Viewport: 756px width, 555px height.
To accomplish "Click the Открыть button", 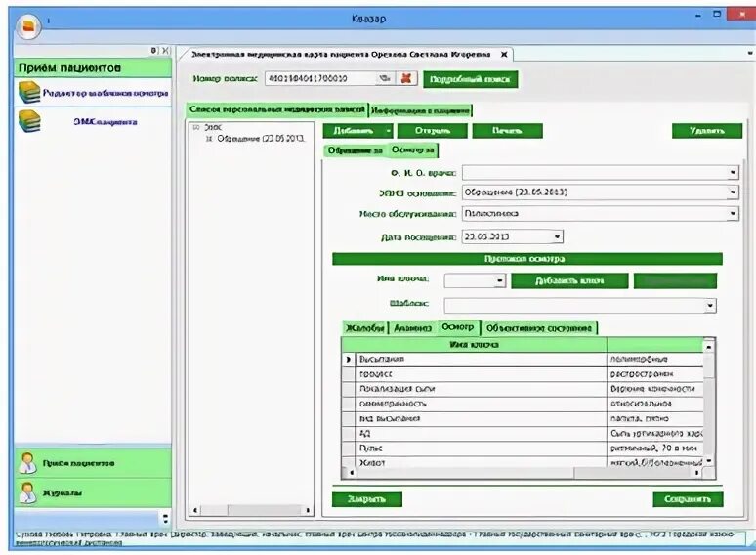I will tap(433, 130).
